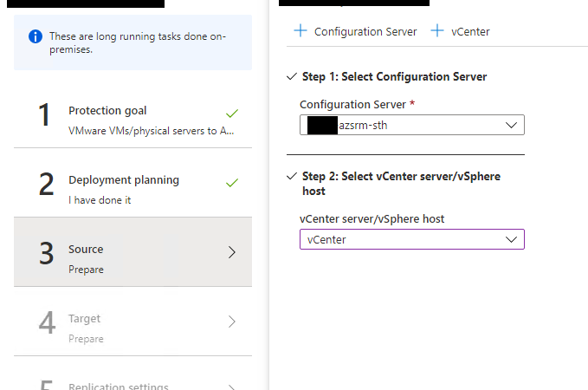Click the chevron arrow on the Target step
Viewport: 588px width, 390px height.
click(232, 322)
